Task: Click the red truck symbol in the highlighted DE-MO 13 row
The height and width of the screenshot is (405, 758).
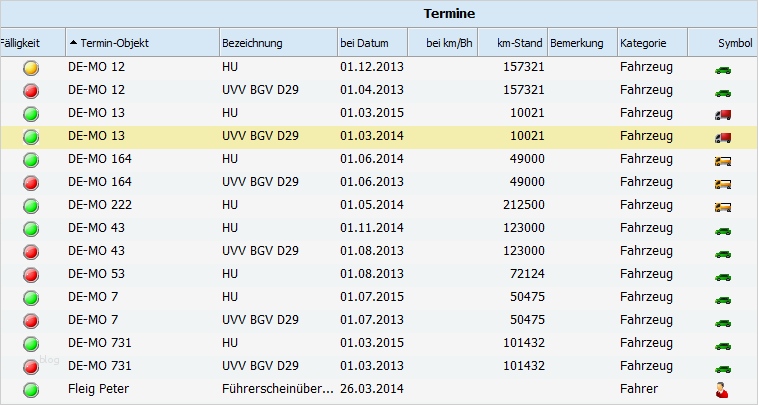Action: (723, 137)
